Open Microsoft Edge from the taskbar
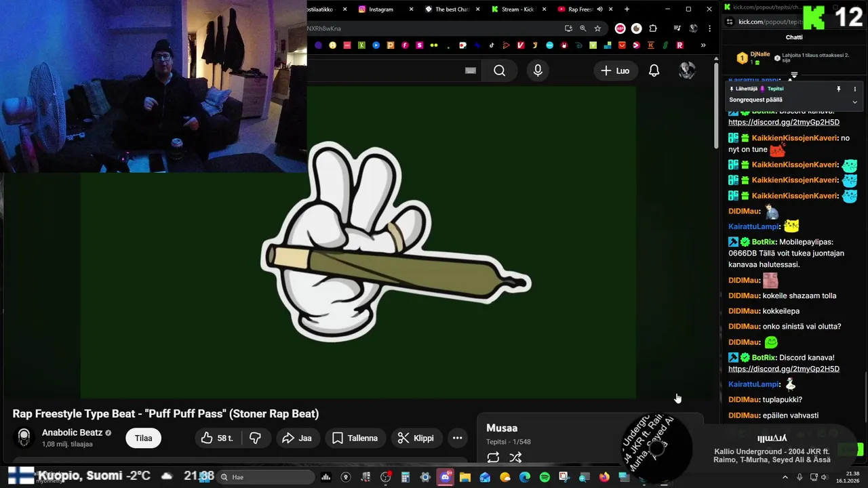This screenshot has width=868, height=488. 525,477
